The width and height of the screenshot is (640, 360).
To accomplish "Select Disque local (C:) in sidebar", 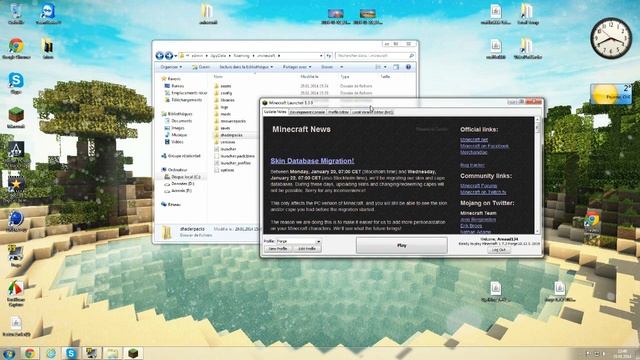I will (182, 177).
